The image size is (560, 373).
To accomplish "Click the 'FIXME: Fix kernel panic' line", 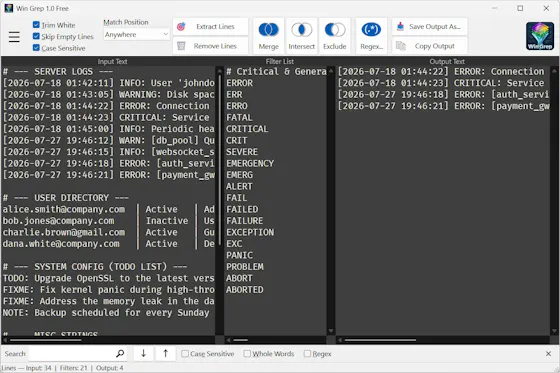I will click(x=108, y=289).
